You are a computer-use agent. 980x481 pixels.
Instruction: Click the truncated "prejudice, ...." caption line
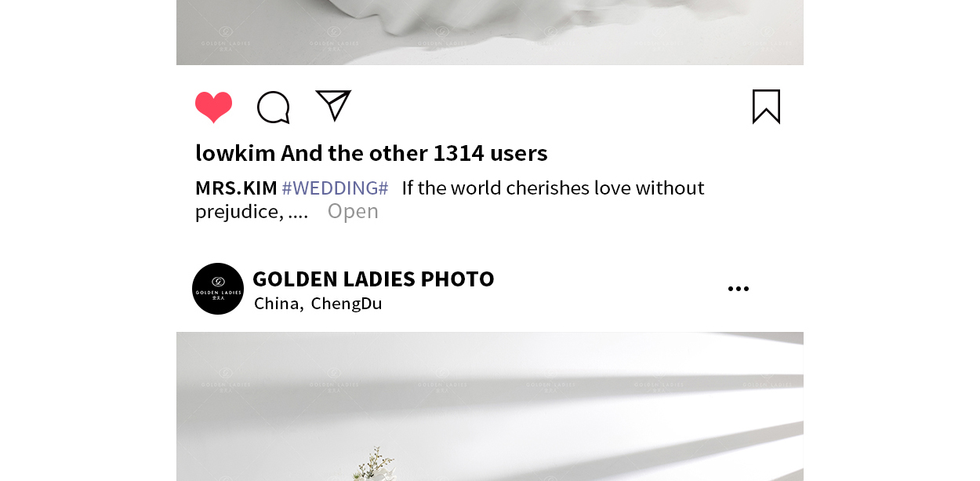pyautogui.click(x=252, y=211)
